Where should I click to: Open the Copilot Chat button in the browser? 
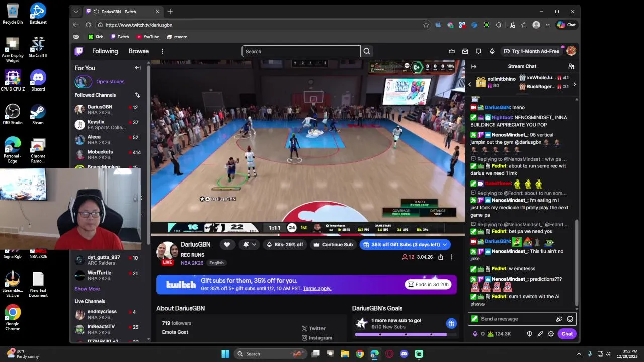point(567,25)
